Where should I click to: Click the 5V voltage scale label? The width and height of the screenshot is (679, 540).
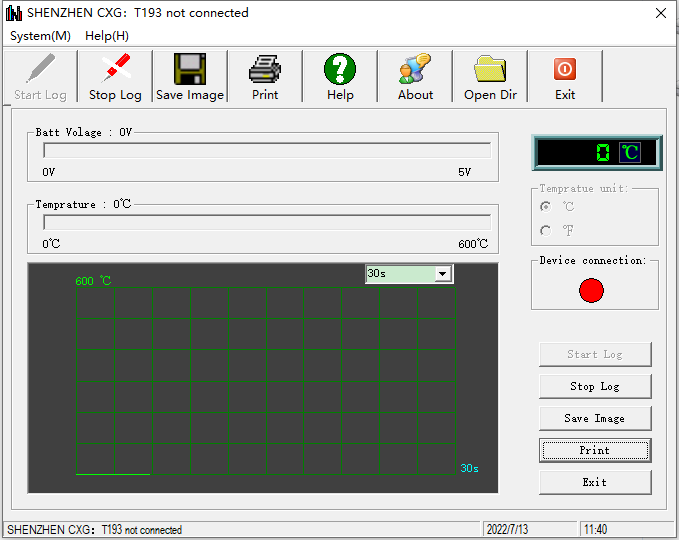[x=464, y=172]
